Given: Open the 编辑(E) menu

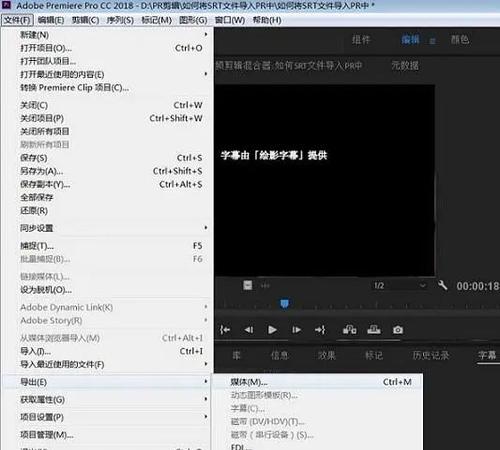Looking at the screenshot, I should [x=51, y=20].
